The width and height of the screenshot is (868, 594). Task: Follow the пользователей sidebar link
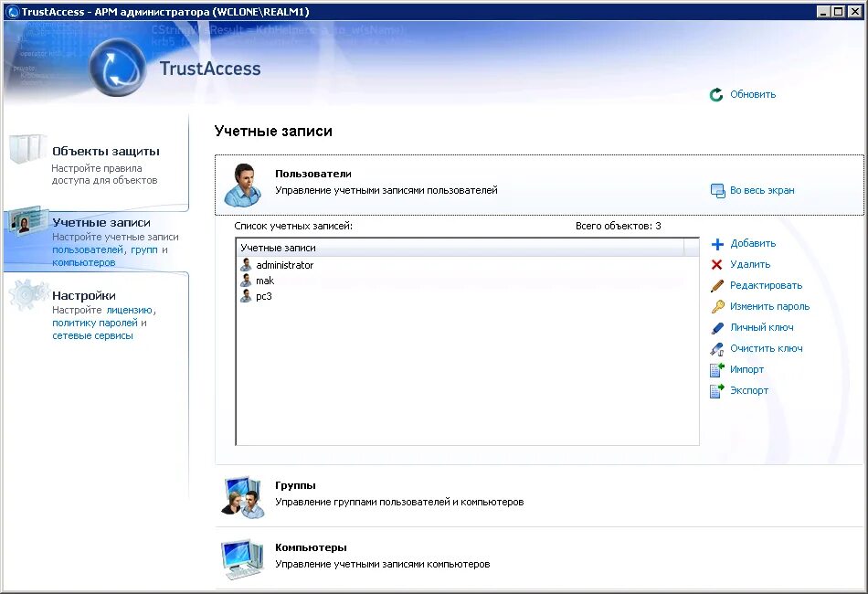88,249
